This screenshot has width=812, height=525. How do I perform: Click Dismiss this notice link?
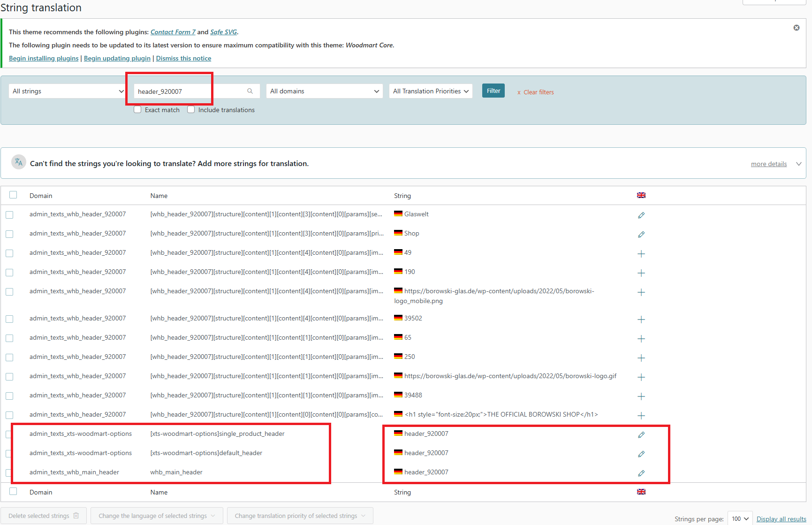click(x=183, y=58)
